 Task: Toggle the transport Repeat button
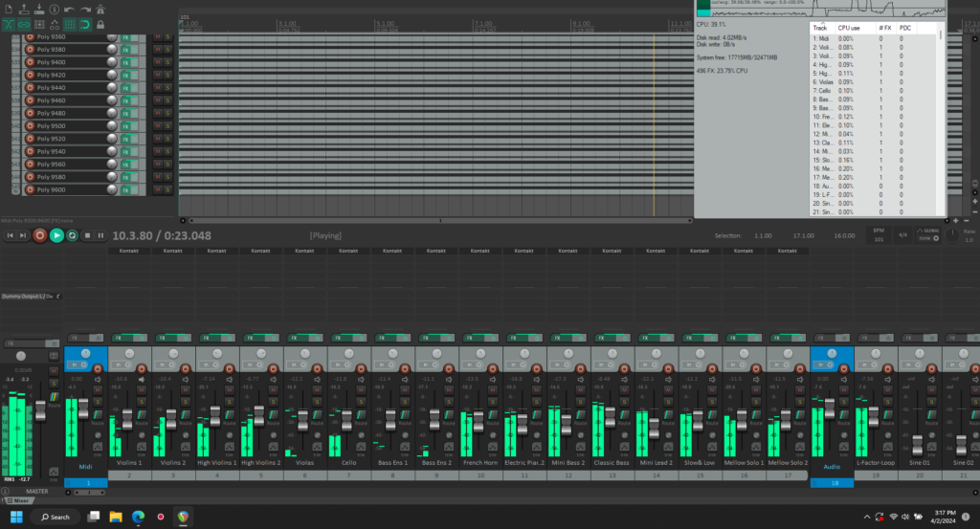click(72, 235)
